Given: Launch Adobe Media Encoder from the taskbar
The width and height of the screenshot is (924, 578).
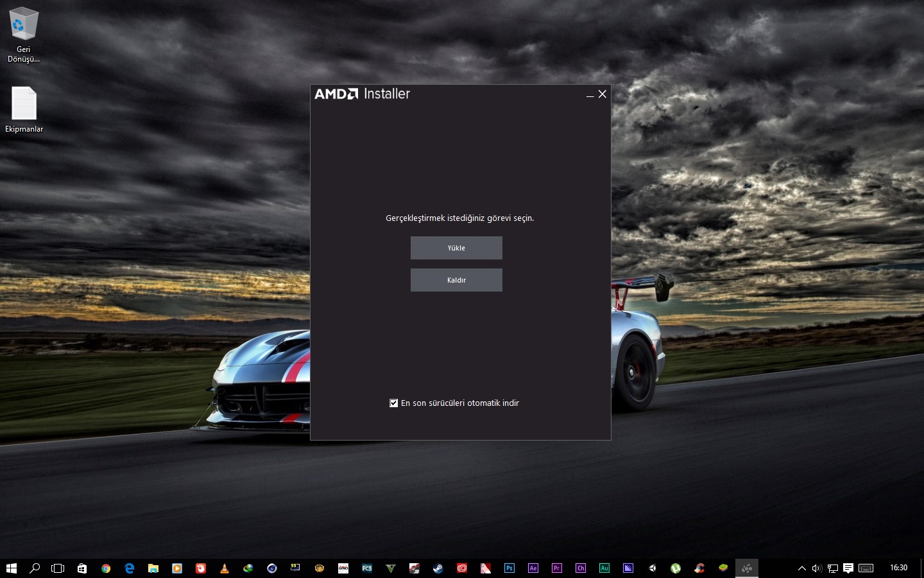Looking at the screenshot, I should pos(628,568).
